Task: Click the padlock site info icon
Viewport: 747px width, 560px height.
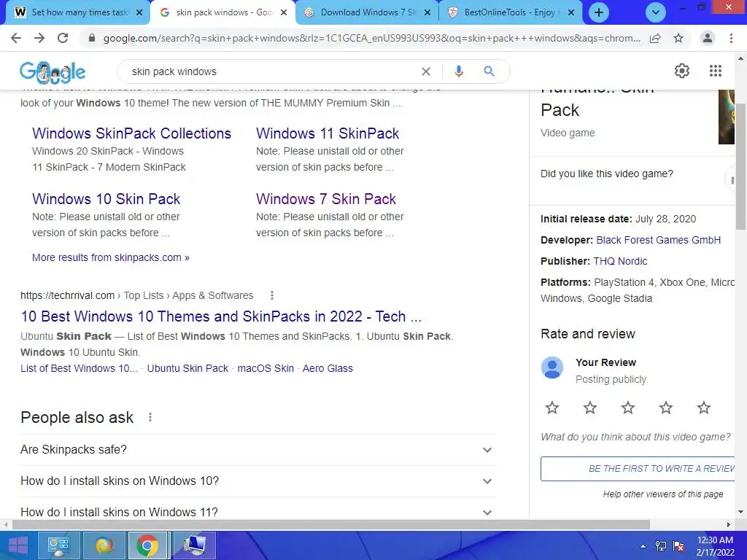Action: coord(92,38)
